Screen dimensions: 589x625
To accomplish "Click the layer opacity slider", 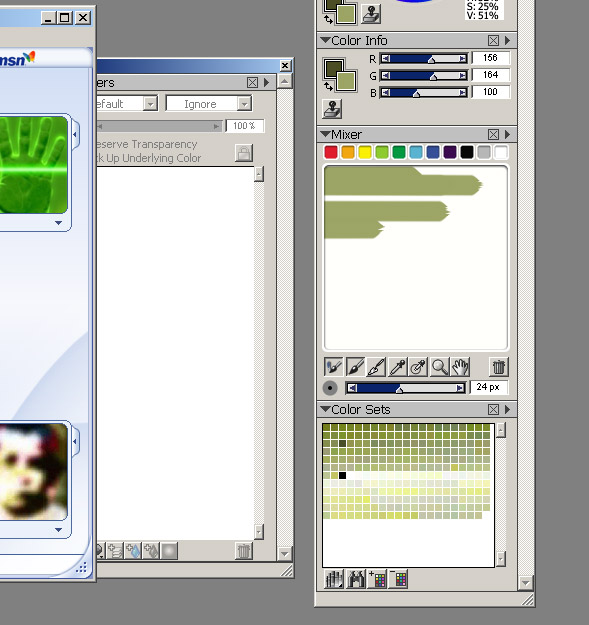I will 159,126.
